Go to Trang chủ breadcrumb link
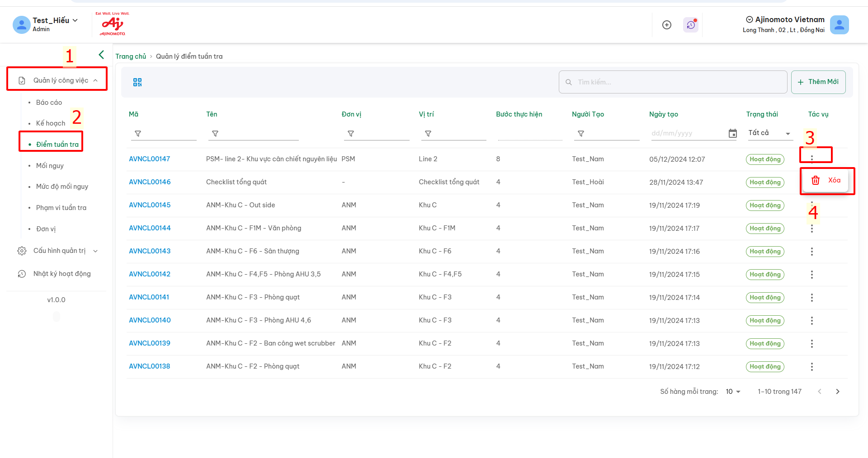 (131, 56)
